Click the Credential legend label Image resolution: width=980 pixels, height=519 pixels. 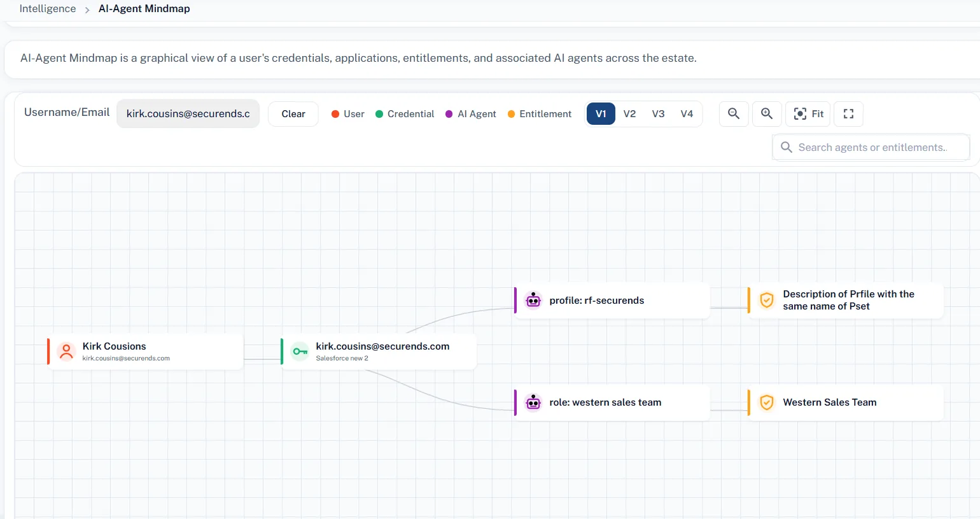click(410, 114)
